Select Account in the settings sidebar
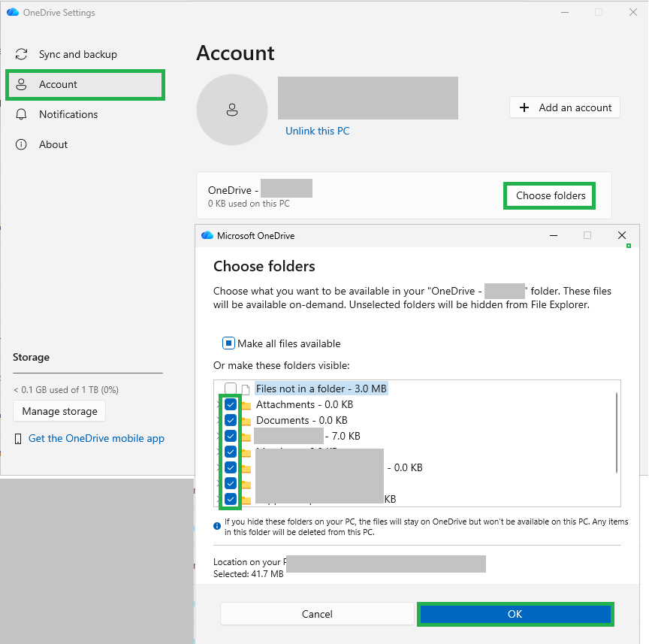 click(86, 84)
